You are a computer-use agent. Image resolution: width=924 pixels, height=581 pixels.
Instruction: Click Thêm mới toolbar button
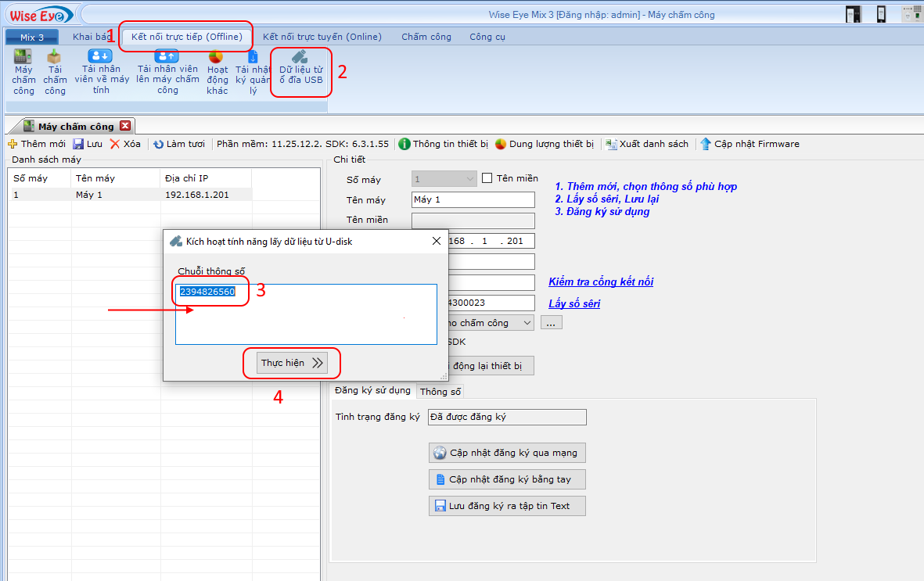(37, 144)
